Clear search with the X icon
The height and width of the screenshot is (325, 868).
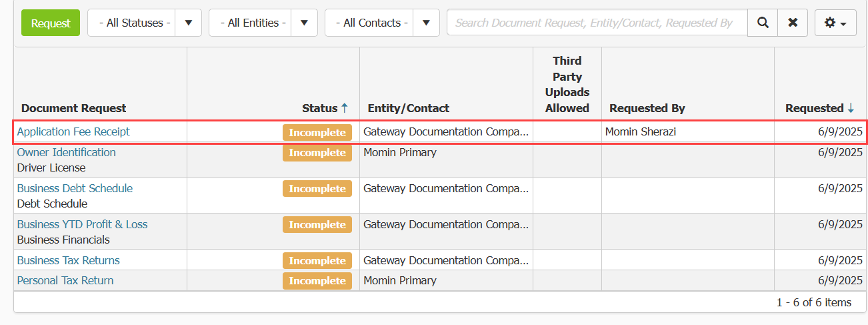click(x=793, y=23)
